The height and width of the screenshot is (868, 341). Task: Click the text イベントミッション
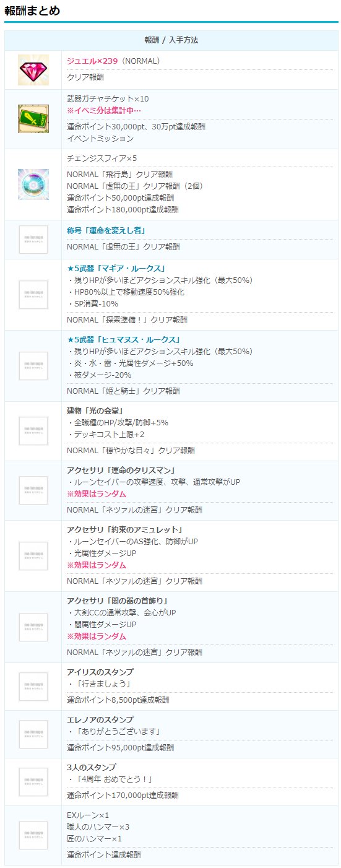coord(100,139)
